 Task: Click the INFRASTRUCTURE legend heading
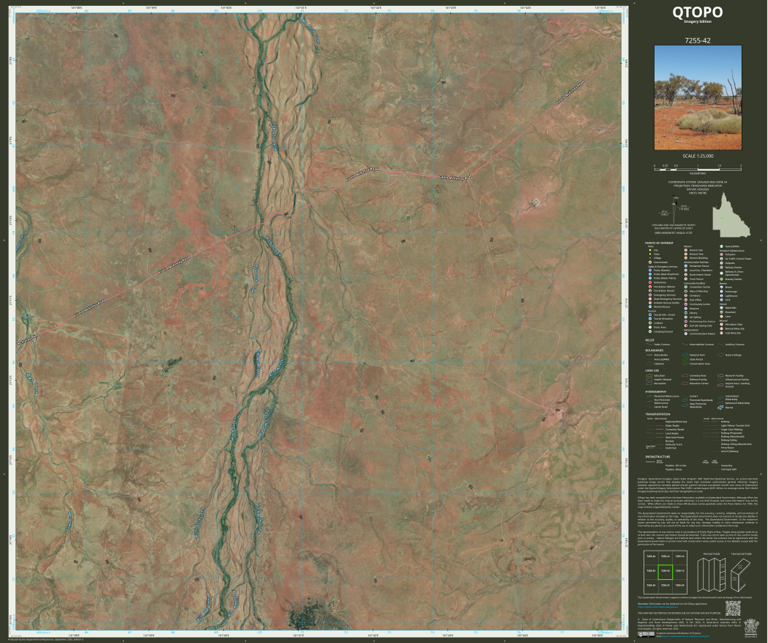tap(658, 457)
